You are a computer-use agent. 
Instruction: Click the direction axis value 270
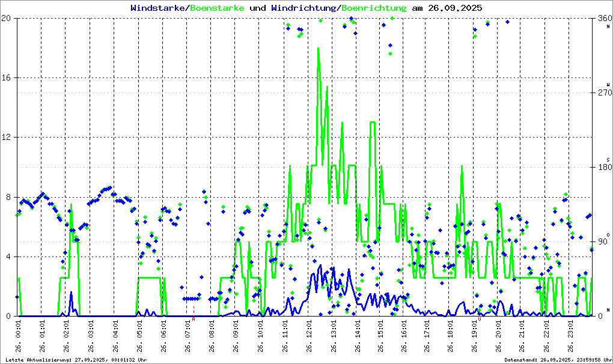click(x=605, y=93)
